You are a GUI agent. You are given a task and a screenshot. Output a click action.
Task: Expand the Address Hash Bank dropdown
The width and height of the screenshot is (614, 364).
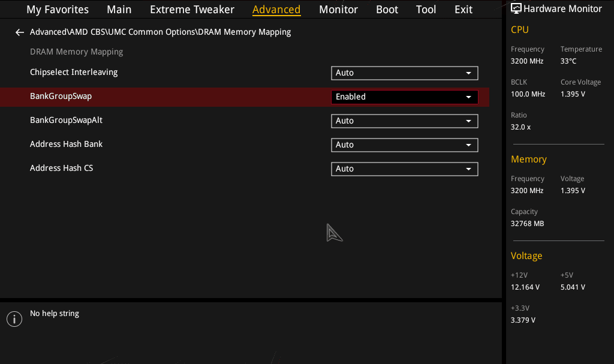pos(404,145)
